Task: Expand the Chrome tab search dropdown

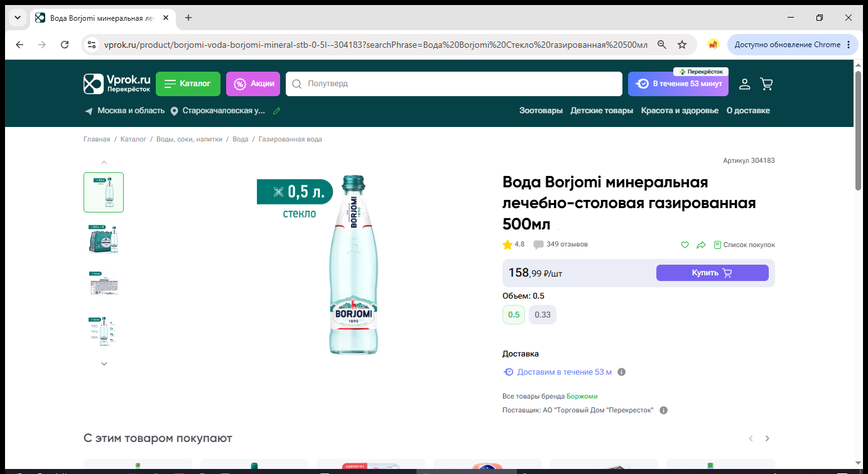Action: pyautogui.click(x=17, y=18)
